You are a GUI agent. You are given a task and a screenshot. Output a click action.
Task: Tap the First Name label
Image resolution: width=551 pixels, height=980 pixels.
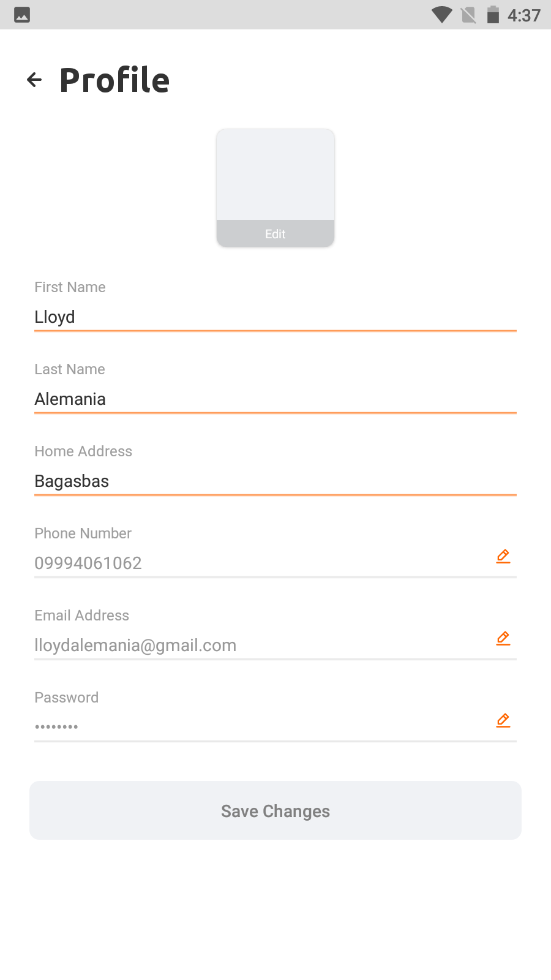coord(70,287)
